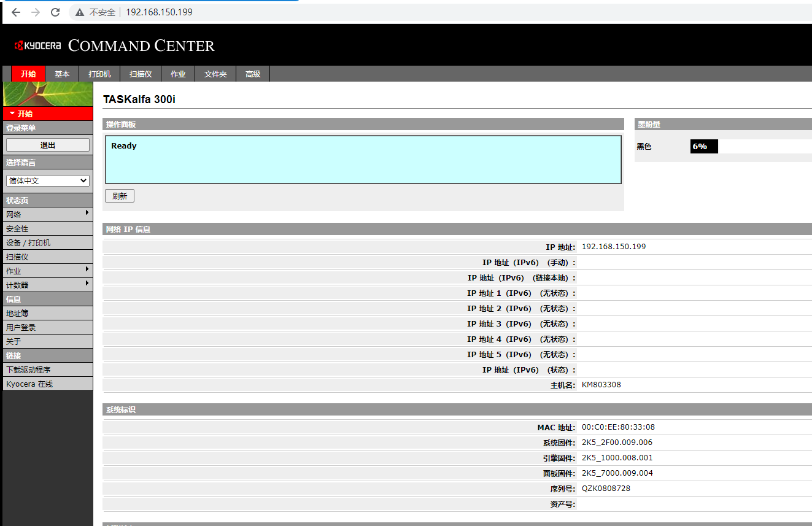812x526 pixels.
Task: Open the 简体中文 language dropdown
Action: pyautogui.click(x=48, y=181)
